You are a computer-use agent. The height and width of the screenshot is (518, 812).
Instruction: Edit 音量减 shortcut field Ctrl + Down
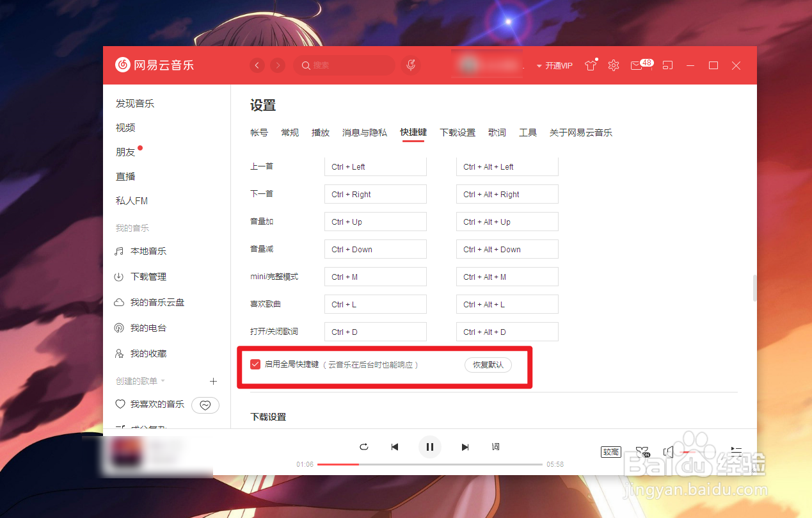pos(376,249)
